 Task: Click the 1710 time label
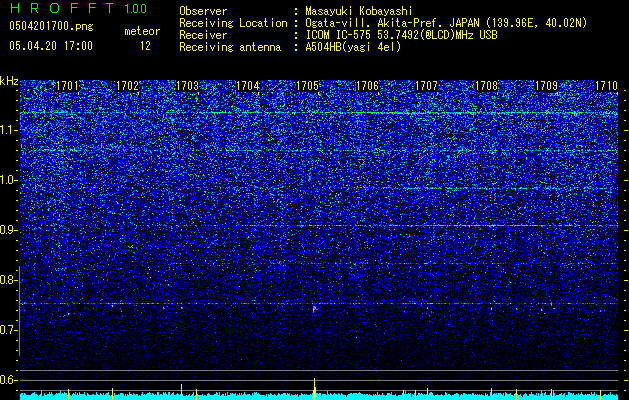click(606, 86)
